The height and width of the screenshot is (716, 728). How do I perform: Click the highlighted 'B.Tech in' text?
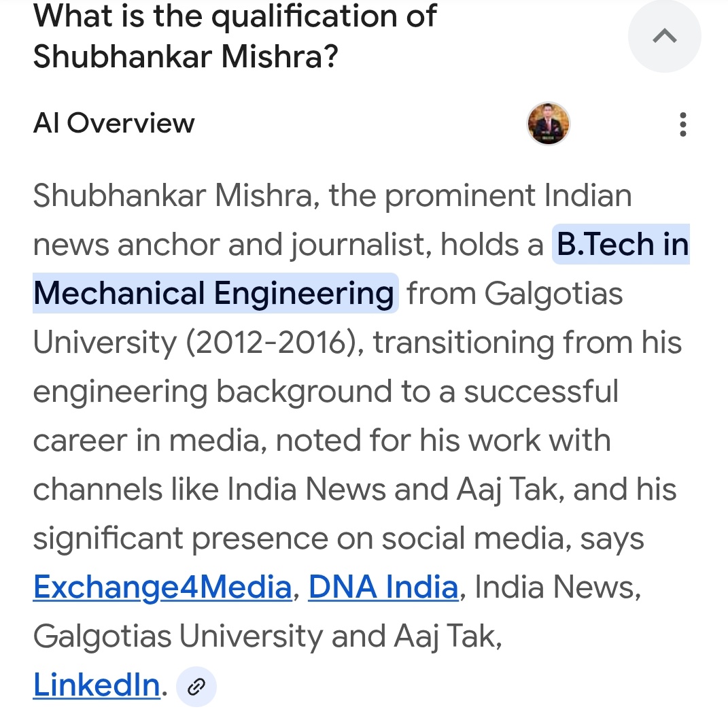tap(622, 245)
